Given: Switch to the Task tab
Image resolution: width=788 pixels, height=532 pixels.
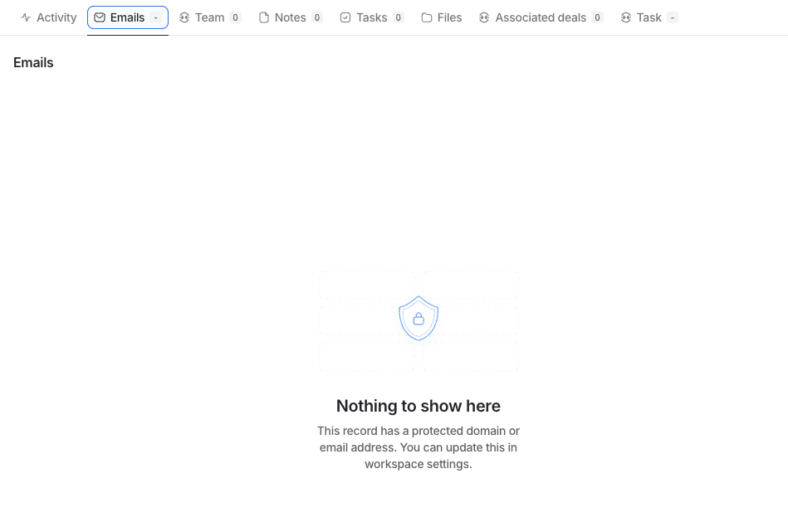Looking at the screenshot, I should 649,17.
